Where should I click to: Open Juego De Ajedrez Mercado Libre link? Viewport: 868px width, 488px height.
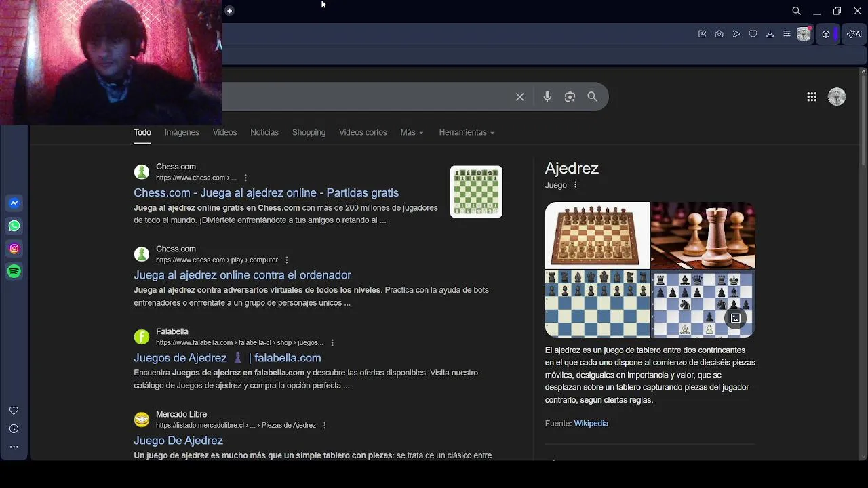coord(178,441)
